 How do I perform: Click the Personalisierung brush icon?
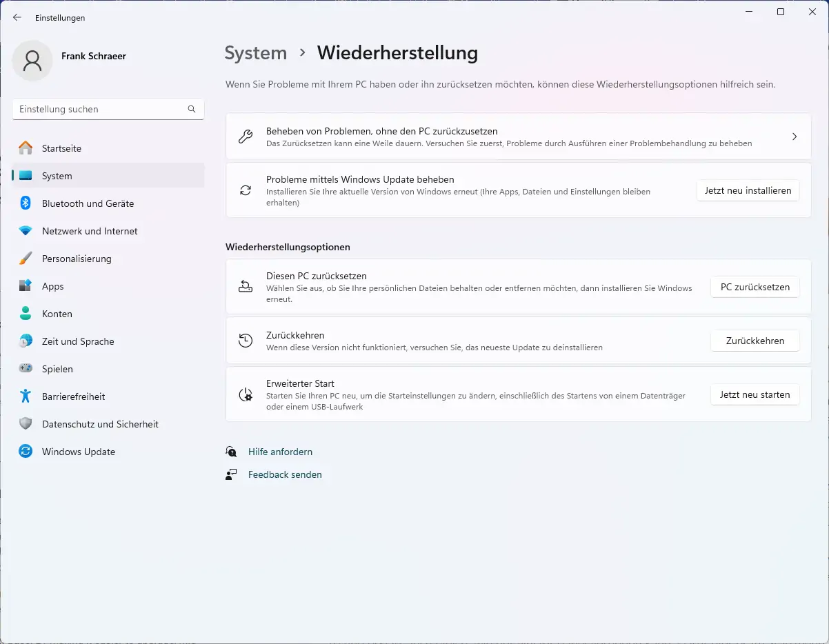[x=26, y=259]
